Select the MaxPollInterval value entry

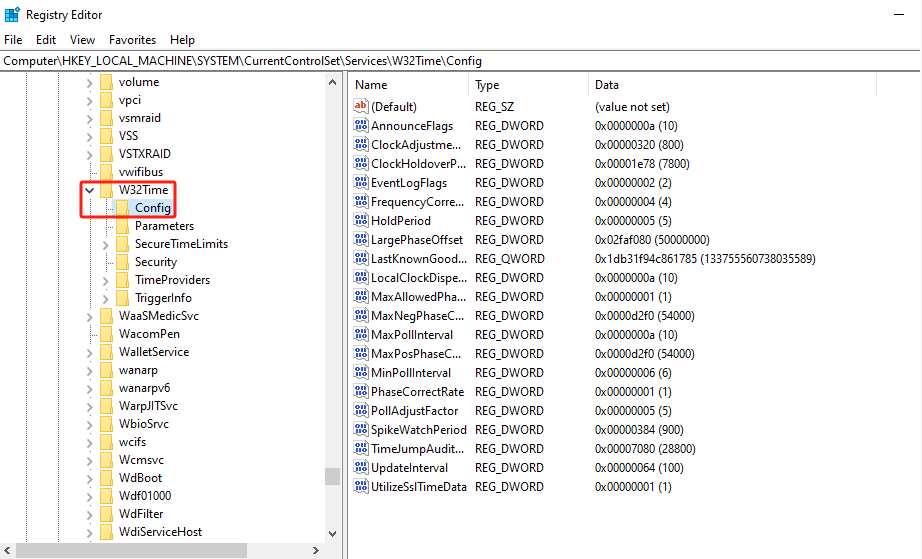pos(411,335)
